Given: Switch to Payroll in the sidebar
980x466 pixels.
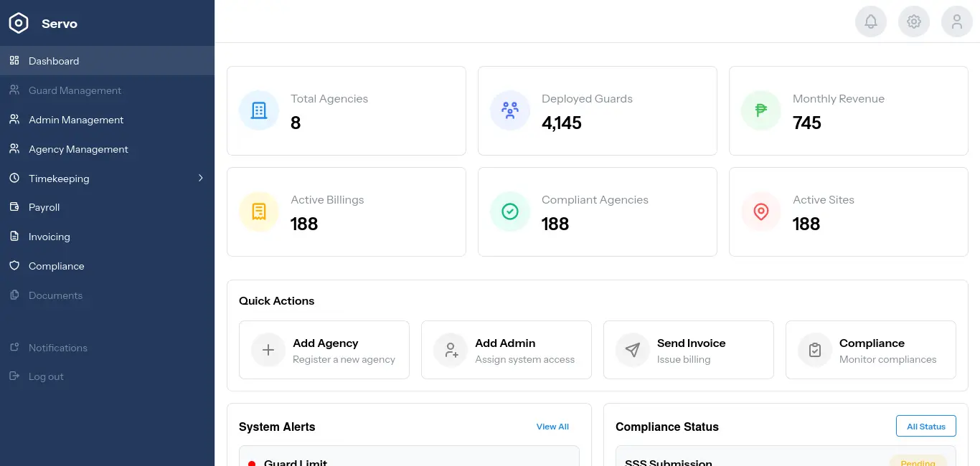Looking at the screenshot, I should click(x=44, y=207).
